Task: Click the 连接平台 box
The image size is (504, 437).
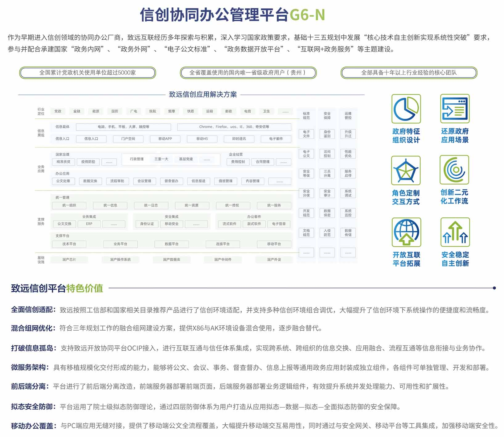Action: click(223, 244)
